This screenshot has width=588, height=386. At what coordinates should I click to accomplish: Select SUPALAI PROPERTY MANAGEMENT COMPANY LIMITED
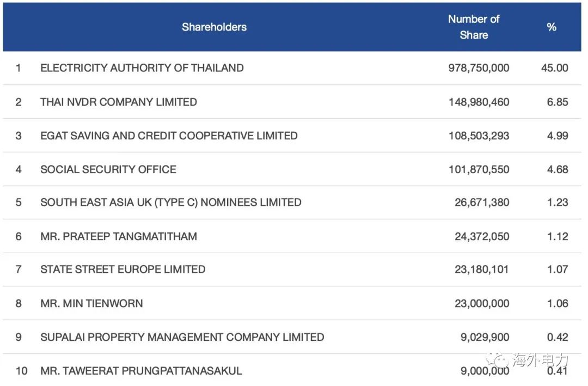coord(182,337)
